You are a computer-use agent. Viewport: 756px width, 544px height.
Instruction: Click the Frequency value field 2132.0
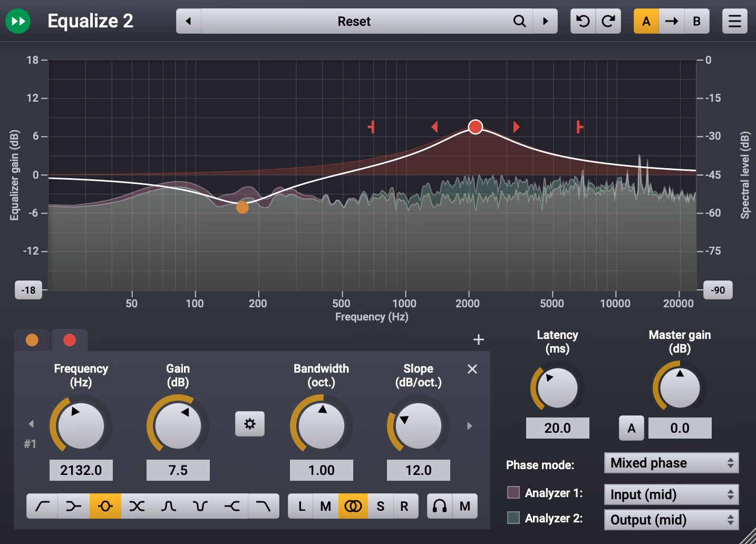tap(81, 470)
